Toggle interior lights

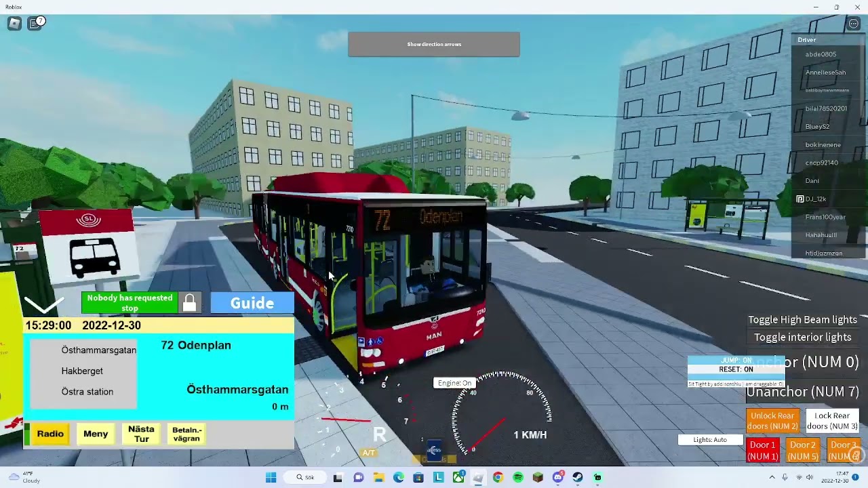(x=803, y=337)
